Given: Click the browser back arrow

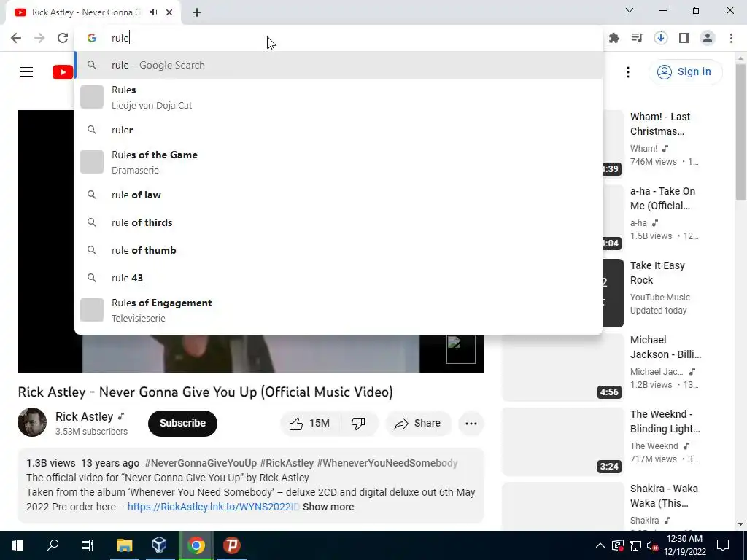Looking at the screenshot, I should (16, 38).
